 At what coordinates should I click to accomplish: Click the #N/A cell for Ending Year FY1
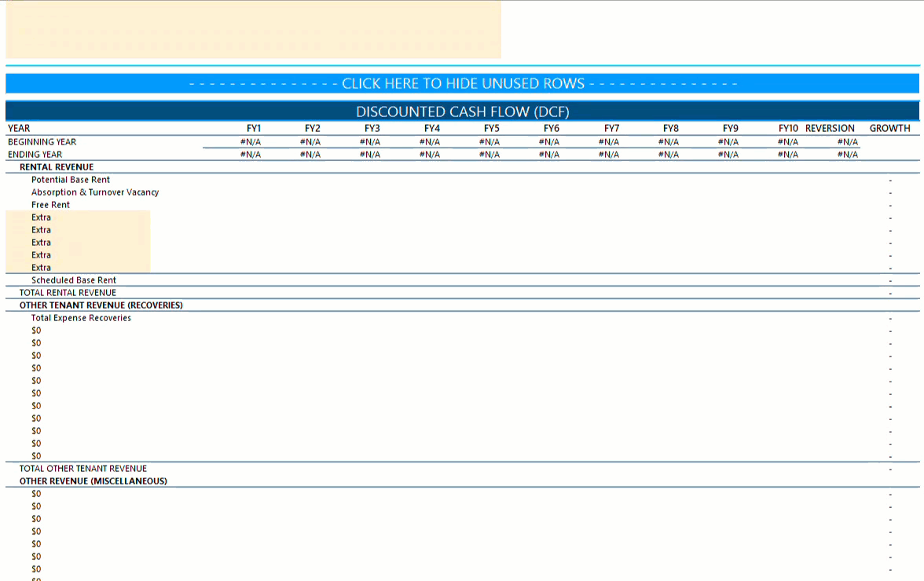pyautogui.click(x=251, y=154)
